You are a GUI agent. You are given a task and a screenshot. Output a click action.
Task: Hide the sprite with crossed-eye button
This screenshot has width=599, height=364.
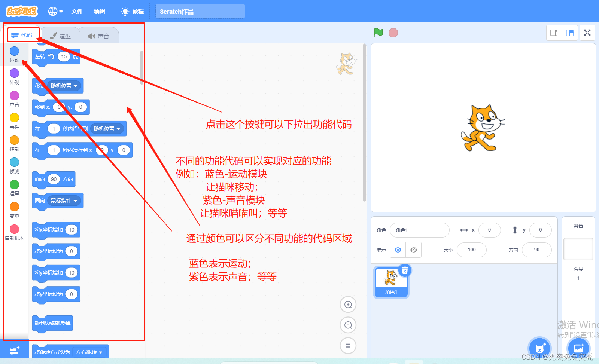(414, 250)
